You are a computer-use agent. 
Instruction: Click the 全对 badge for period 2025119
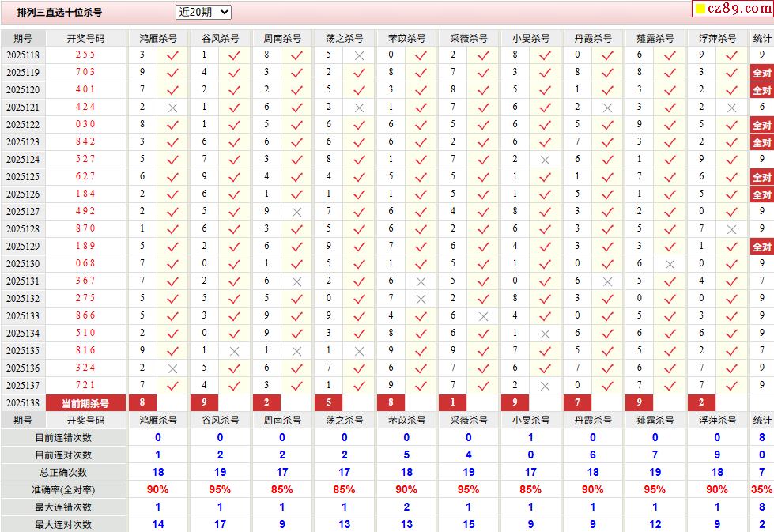tap(761, 73)
